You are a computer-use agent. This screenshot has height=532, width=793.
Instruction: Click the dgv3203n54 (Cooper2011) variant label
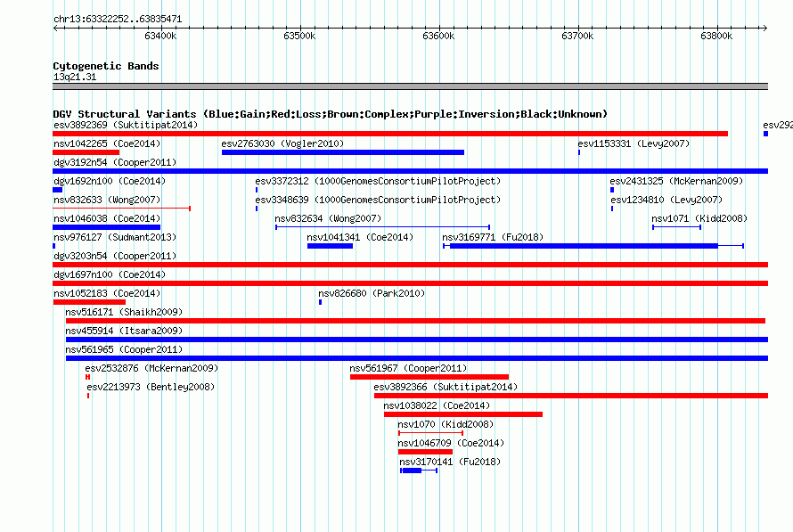pyautogui.click(x=115, y=256)
